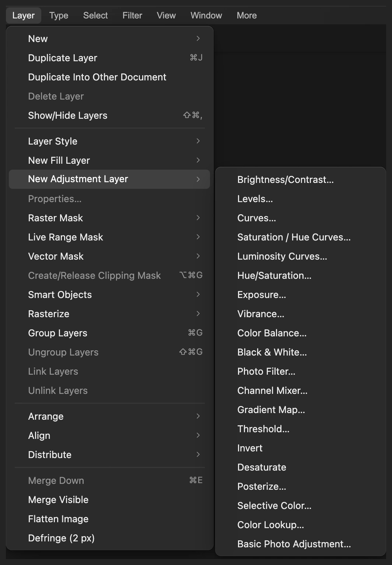
Task: Pick the Invert adjustment
Action: pyautogui.click(x=300, y=448)
